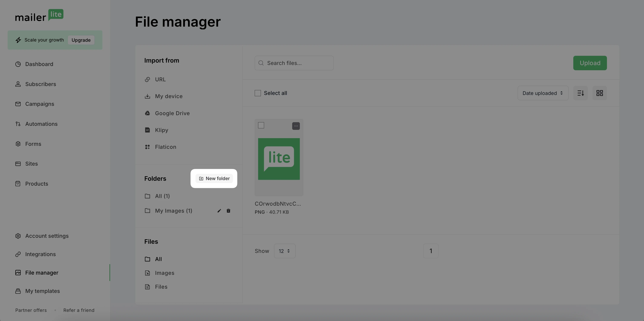The image size is (644, 321).
Task: Click the COrwodbNtvcC... file name
Action: (x=278, y=204)
